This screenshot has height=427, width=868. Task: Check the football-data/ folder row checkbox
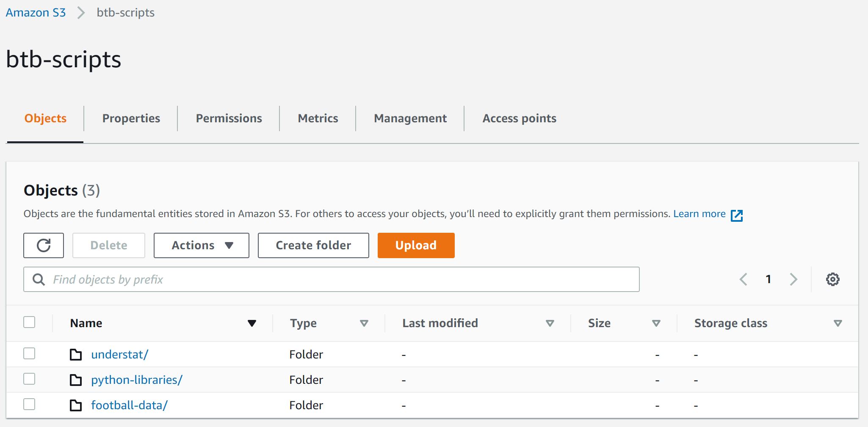tap(29, 405)
